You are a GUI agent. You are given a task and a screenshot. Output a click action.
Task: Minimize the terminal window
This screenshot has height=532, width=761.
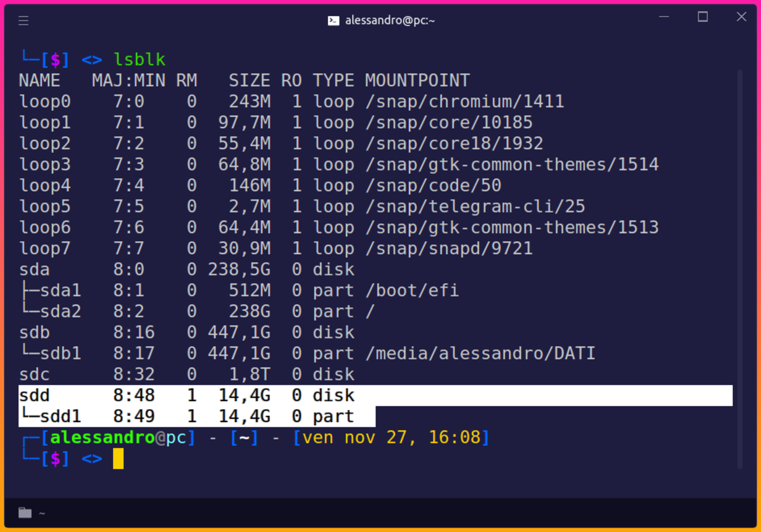pos(664,17)
